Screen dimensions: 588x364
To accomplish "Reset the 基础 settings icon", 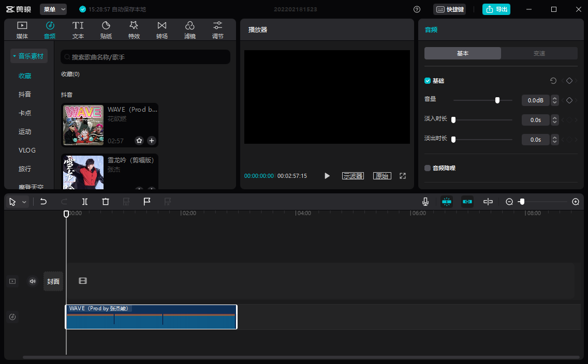I will (x=553, y=81).
